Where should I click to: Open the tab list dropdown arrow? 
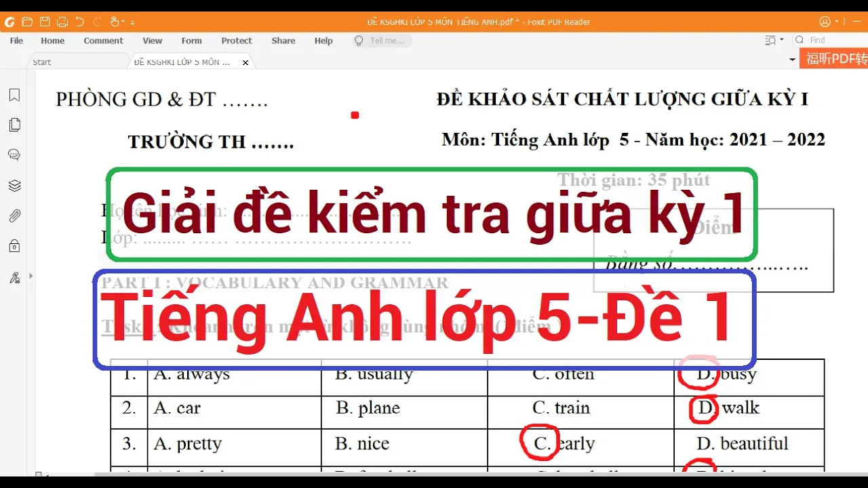(x=792, y=60)
